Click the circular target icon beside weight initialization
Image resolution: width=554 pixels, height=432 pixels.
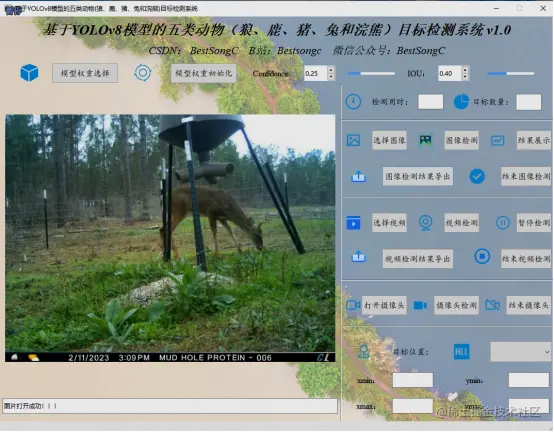143,73
